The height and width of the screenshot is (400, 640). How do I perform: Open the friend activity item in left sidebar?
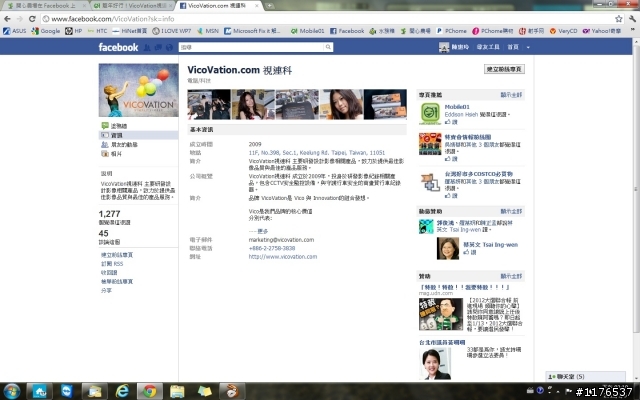(119, 144)
